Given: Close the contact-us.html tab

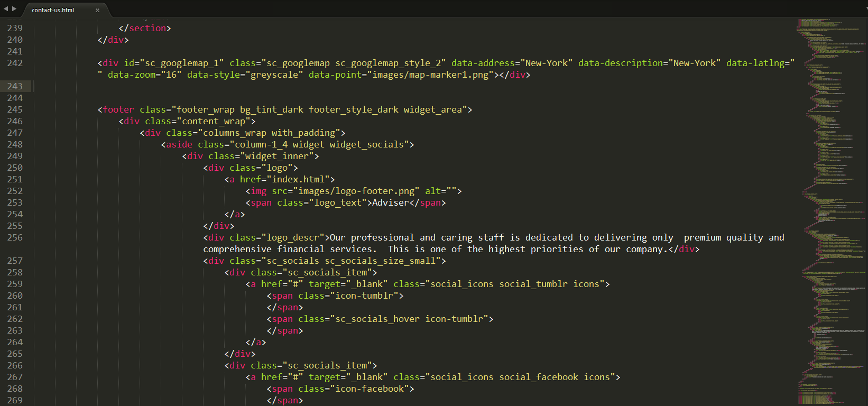Looking at the screenshot, I should (x=97, y=10).
